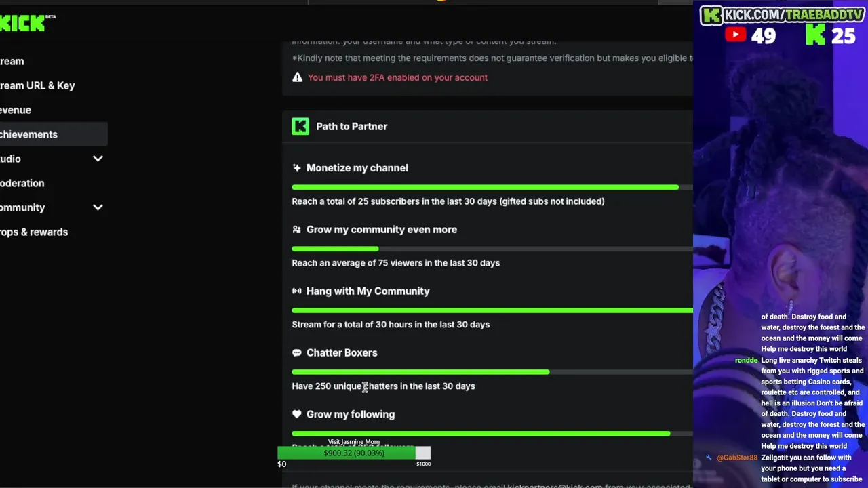Image resolution: width=868 pixels, height=488 pixels.
Task: Click the Monetize my channel progress bar
Action: [485, 187]
